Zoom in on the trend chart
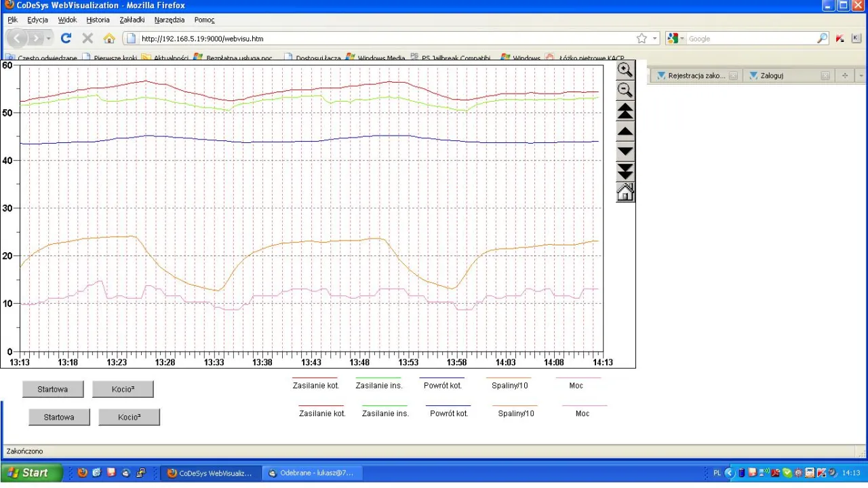Viewport: 868px width, 488px height. pyautogui.click(x=625, y=69)
